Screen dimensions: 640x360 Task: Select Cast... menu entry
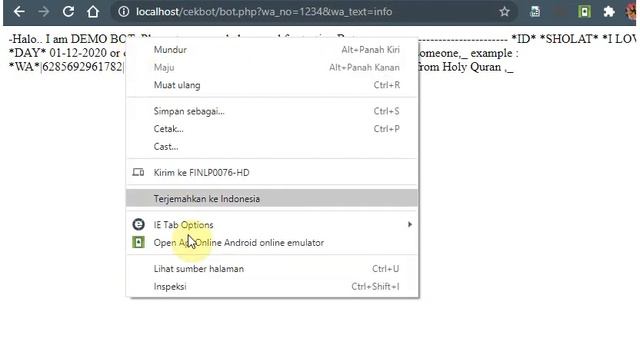[x=272, y=147]
